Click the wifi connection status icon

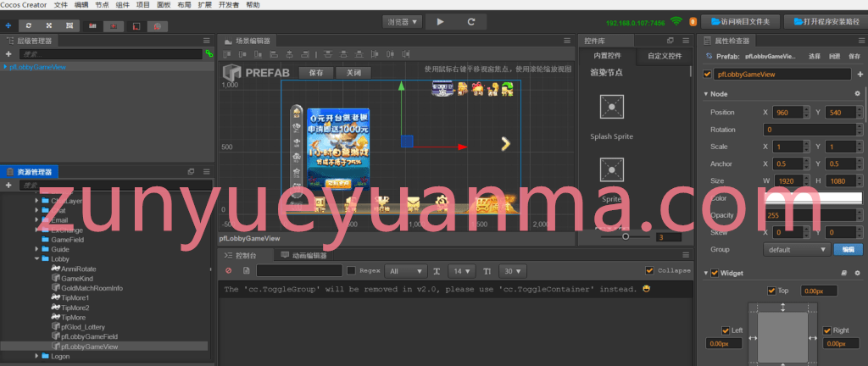[676, 21]
